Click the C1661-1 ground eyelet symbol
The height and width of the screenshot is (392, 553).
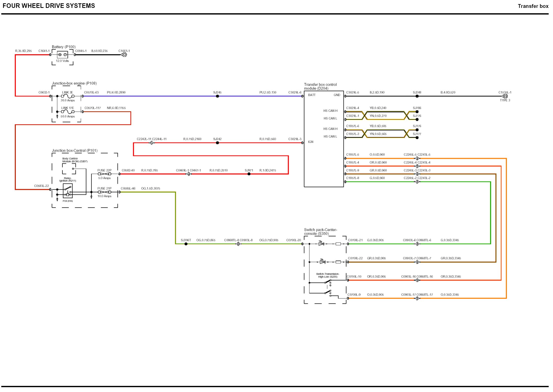coord(124,55)
